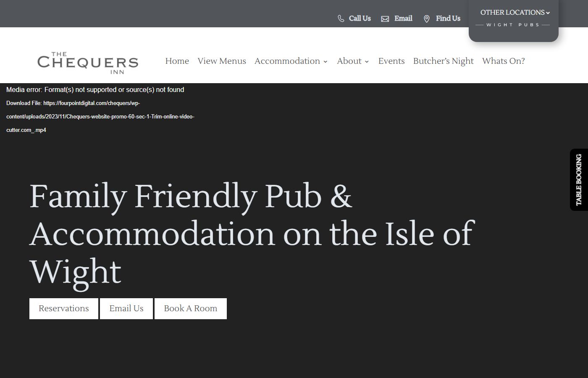Go to the Home menu item
The width and height of the screenshot is (588, 378).
177,61
